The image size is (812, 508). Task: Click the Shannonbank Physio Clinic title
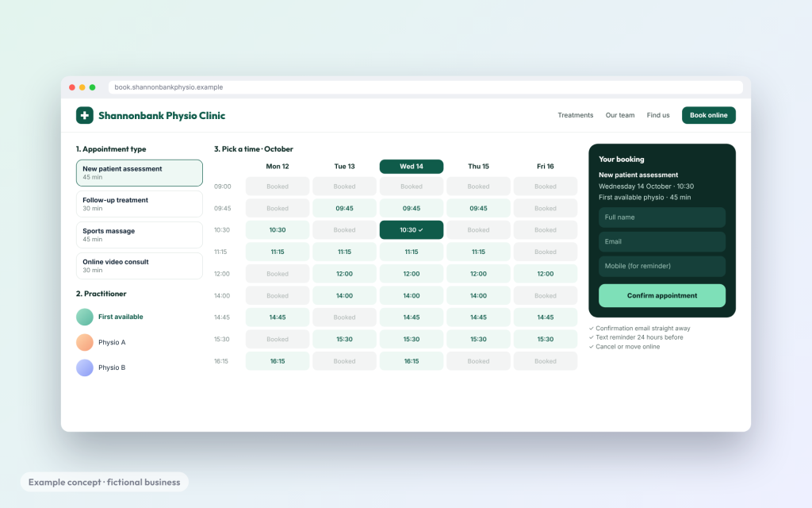(x=162, y=116)
